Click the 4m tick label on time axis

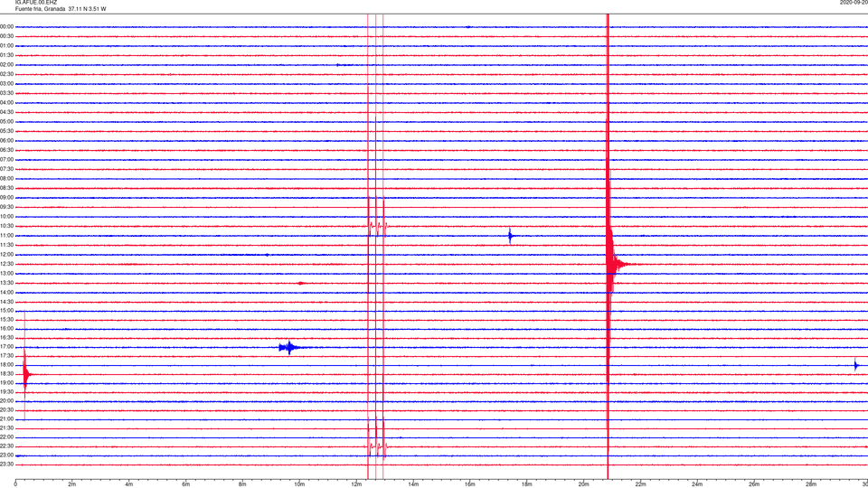tap(129, 484)
